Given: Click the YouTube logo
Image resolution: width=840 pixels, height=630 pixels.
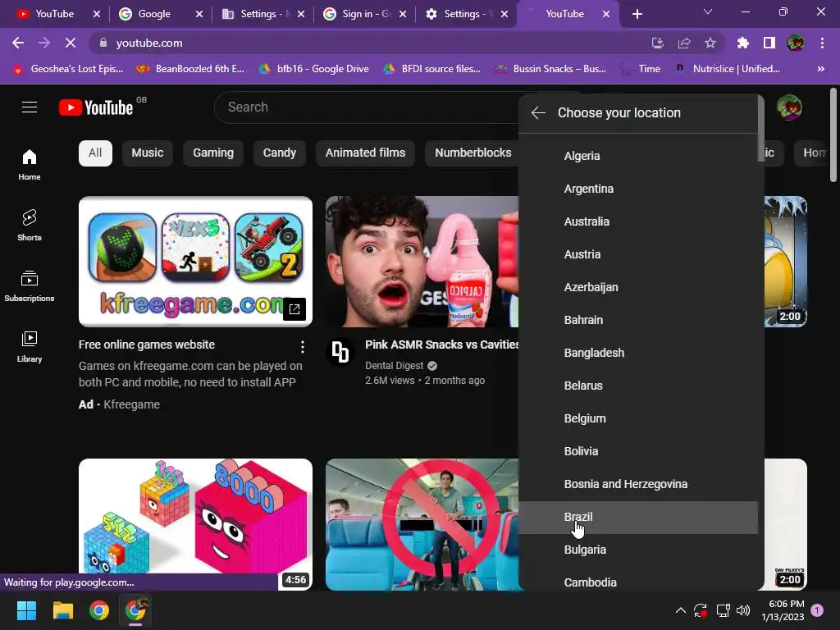Looking at the screenshot, I should click(x=96, y=107).
